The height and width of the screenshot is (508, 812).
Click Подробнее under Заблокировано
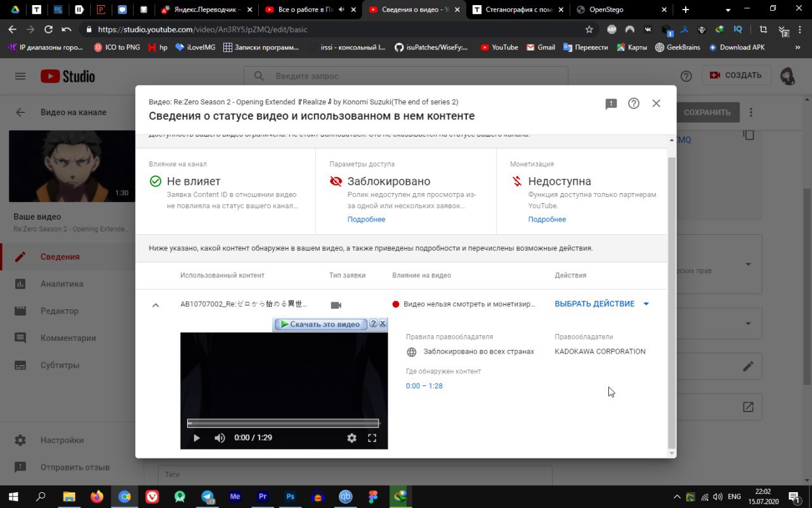[366, 219]
